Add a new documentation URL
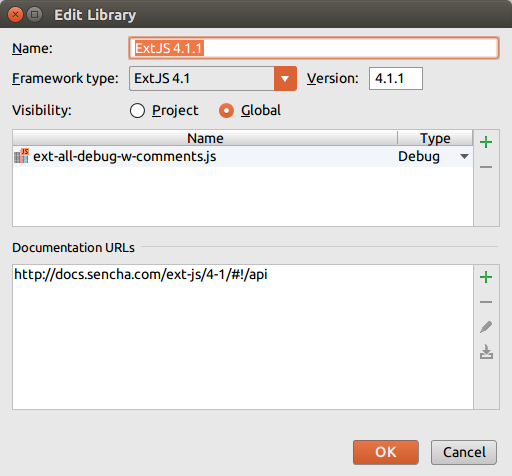The height and width of the screenshot is (476, 512). click(x=486, y=277)
